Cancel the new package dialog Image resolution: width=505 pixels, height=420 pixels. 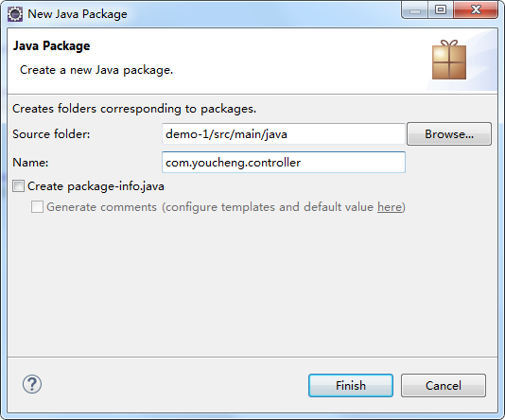click(444, 386)
